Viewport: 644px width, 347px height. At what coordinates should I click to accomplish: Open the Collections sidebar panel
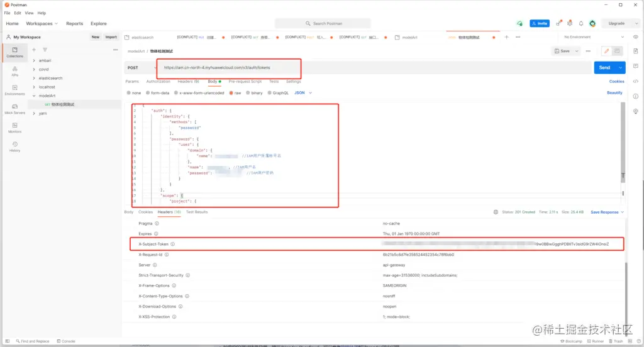(15, 52)
